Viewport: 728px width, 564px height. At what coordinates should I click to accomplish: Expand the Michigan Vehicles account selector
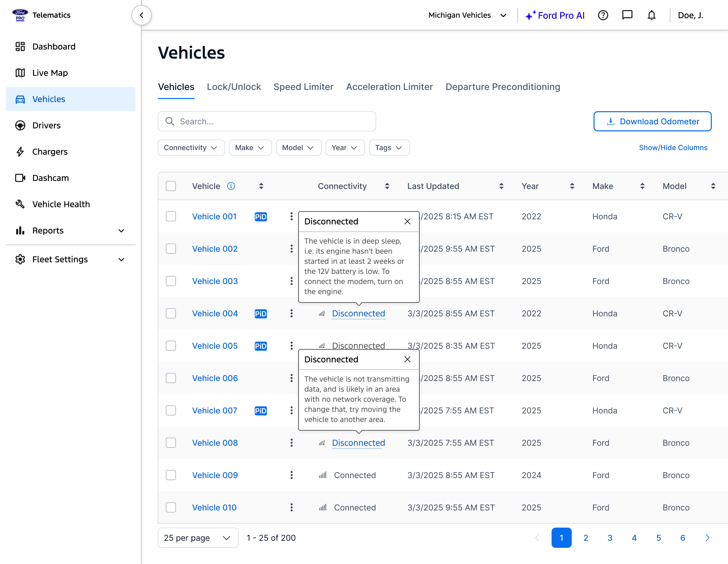(468, 15)
